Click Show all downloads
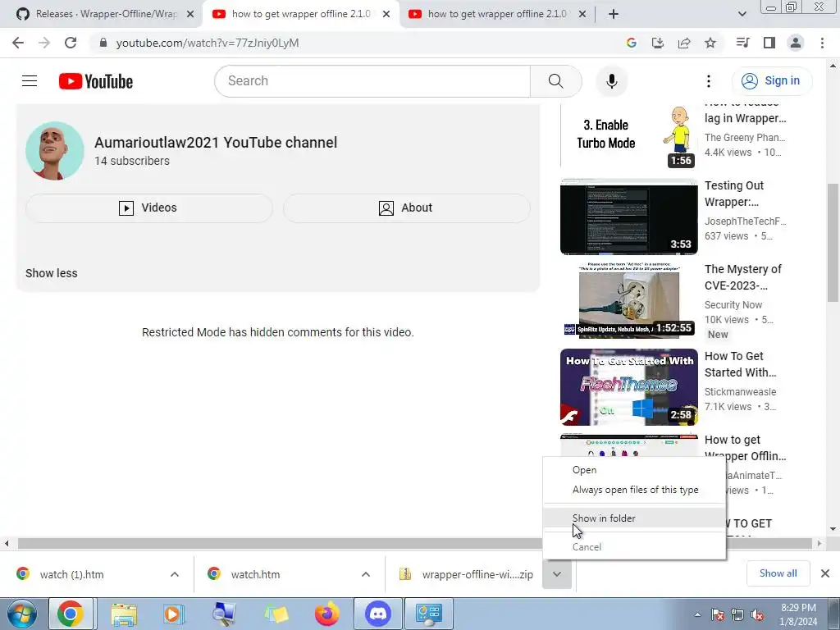The image size is (840, 630). (x=778, y=573)
